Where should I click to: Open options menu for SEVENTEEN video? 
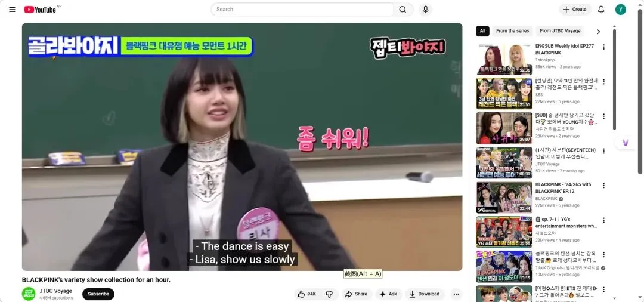603,151
